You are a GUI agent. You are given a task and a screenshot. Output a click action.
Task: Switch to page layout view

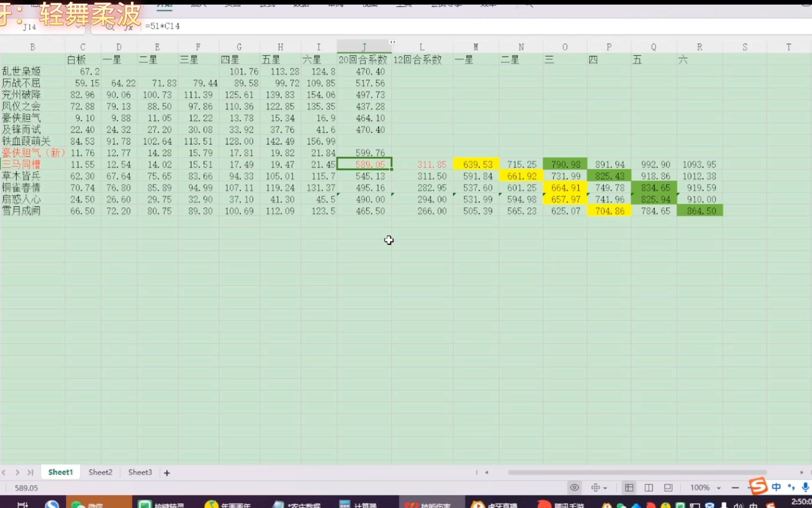tap(648, 488)
